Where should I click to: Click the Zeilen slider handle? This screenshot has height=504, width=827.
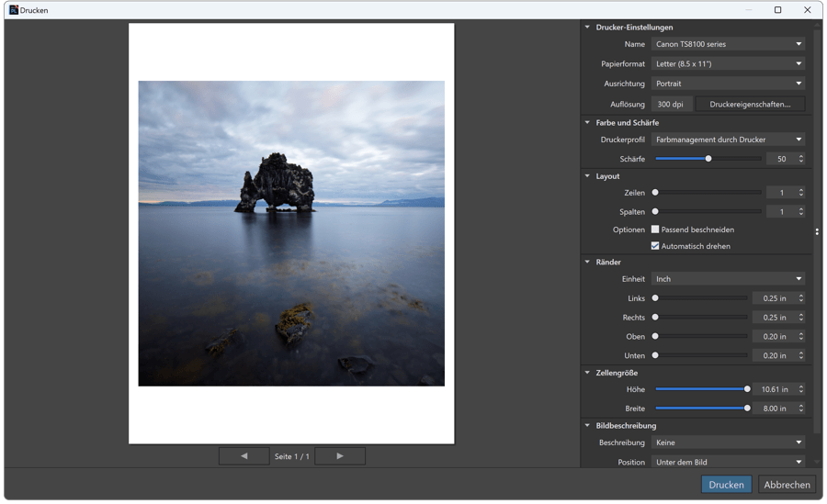655,193
